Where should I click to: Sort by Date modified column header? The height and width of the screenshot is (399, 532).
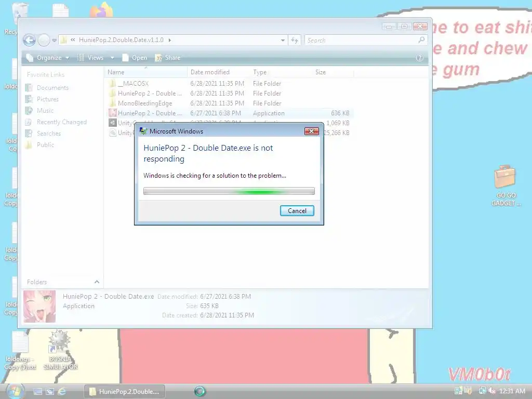219,72
